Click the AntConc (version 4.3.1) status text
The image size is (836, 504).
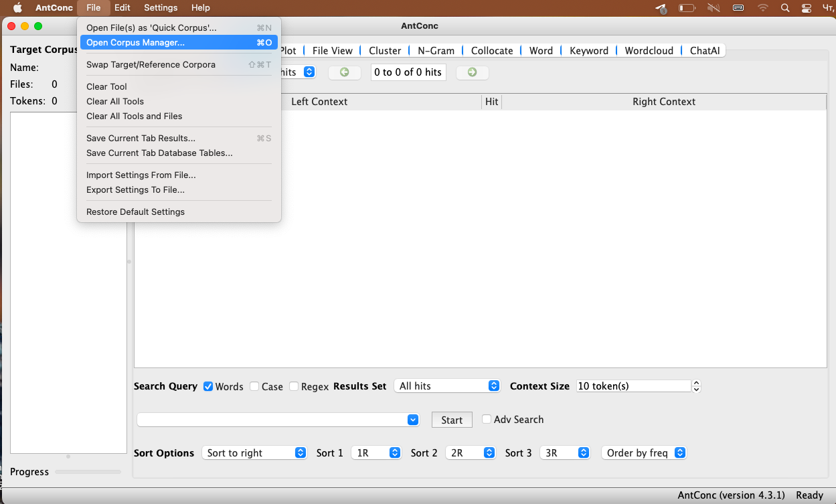click(731, 495)
